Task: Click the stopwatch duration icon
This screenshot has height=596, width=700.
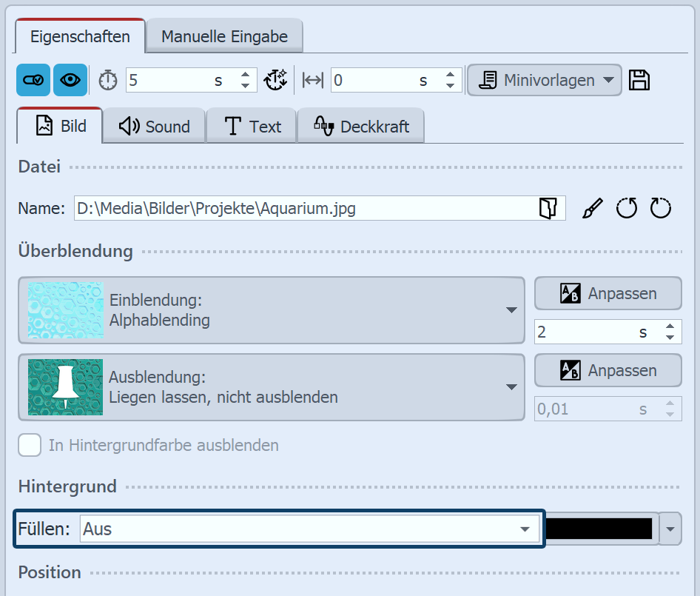Action: coord(107,80)
